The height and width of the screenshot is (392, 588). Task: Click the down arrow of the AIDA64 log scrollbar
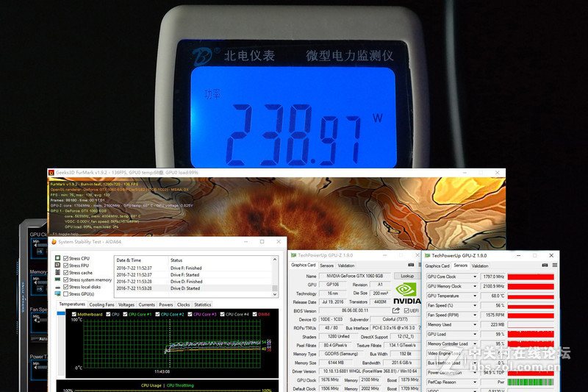point(275,294)
